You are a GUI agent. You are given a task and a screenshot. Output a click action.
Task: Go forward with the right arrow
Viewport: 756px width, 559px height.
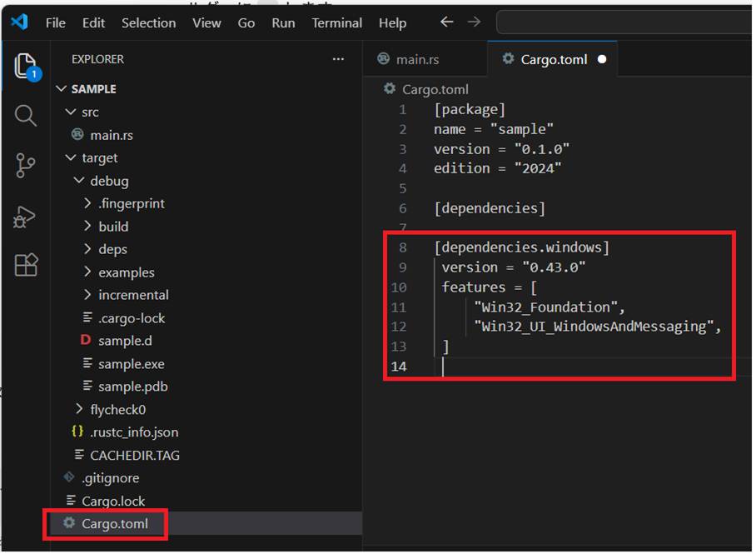tap(474, 22)
